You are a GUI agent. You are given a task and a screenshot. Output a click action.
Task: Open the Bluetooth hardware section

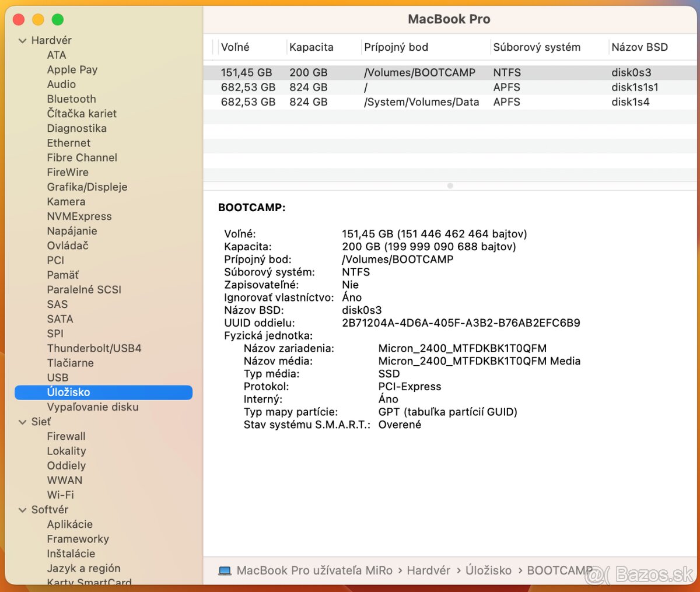(71, 99)
